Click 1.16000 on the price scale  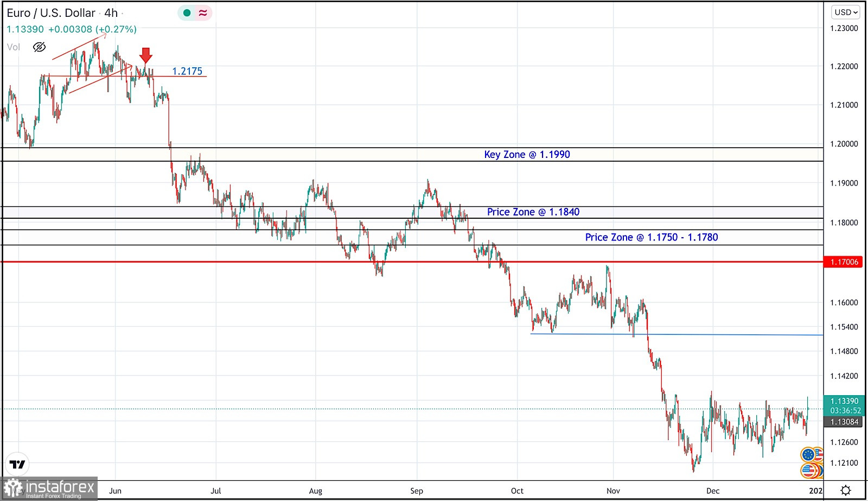[x=844, y=302]
